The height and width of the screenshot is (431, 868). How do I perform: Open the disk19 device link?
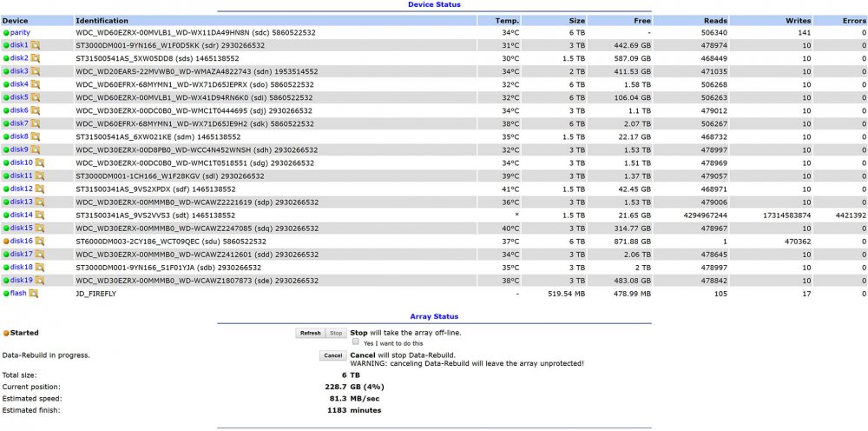point(22,281)
